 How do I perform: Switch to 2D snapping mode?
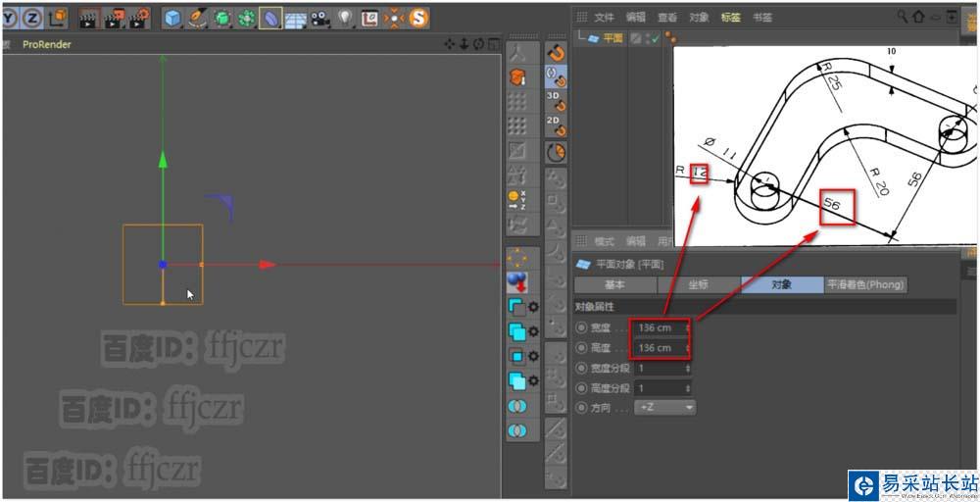pos(556,125)
